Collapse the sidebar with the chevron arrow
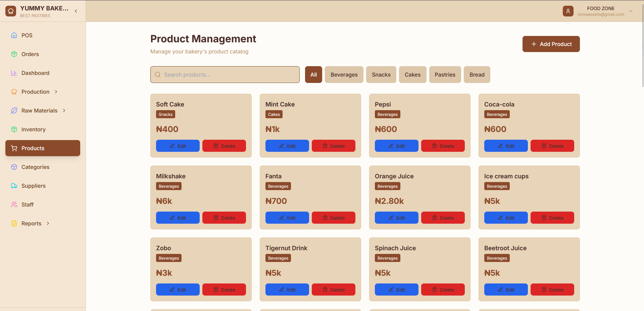The width and height of the screenshot is (644, 311). [76, 11]
